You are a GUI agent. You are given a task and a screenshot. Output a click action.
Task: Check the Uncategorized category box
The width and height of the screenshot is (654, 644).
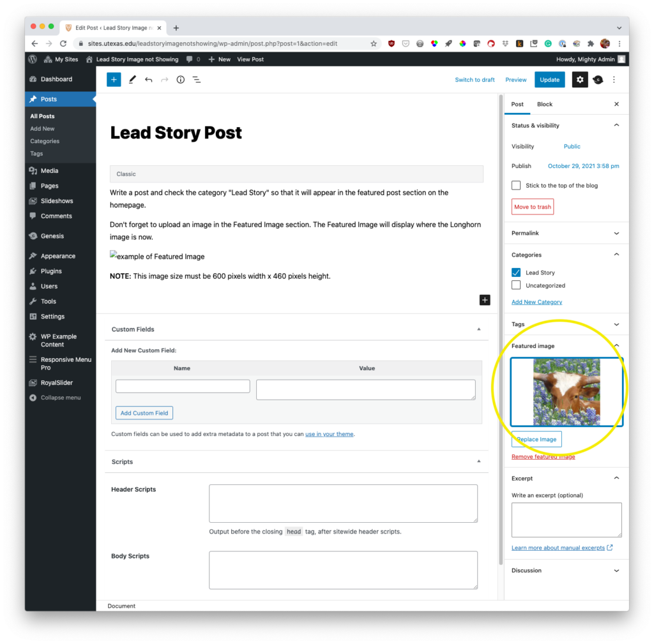[x=516, y=285]
